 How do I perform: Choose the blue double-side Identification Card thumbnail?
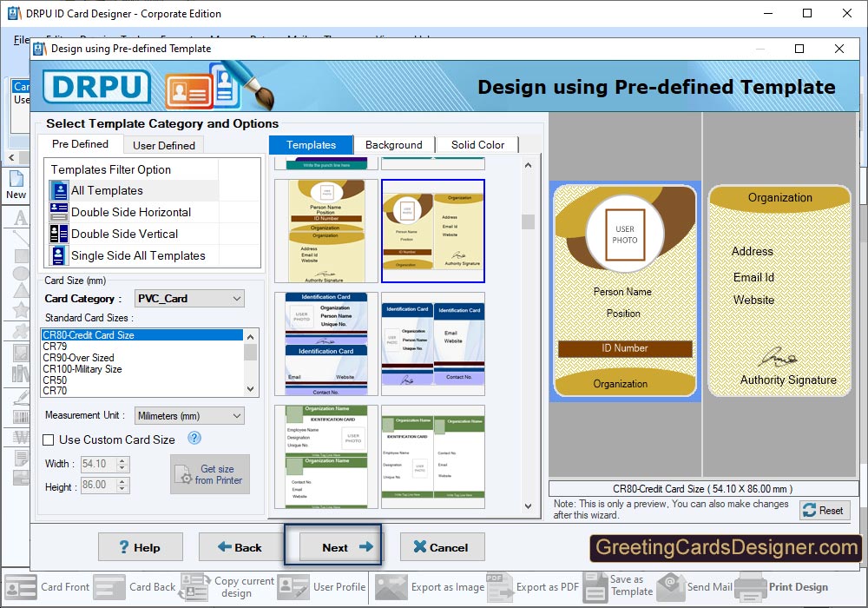click(433, 344)
